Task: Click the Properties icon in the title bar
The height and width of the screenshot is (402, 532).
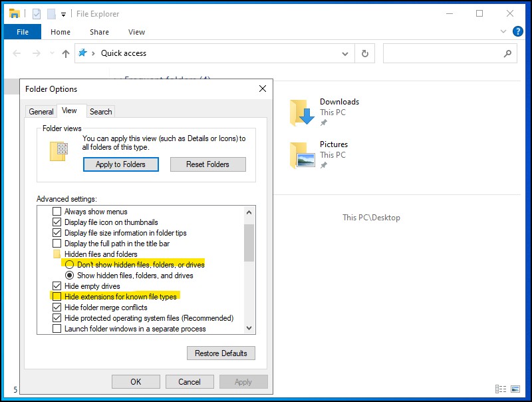Action: coord(37,13)
